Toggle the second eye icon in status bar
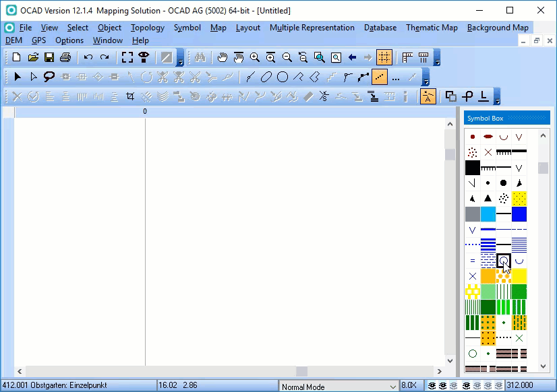557x392 pixels. pyautogui.click(x=442, y=386)
